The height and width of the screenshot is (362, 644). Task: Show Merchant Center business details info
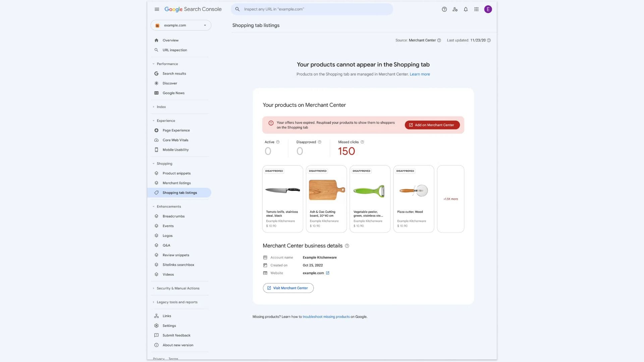[347, 246]
